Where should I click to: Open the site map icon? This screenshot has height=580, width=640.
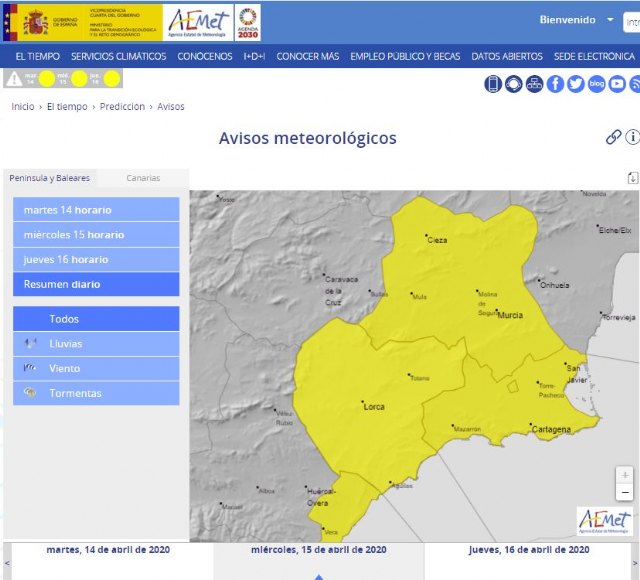(x=535, y=84)
